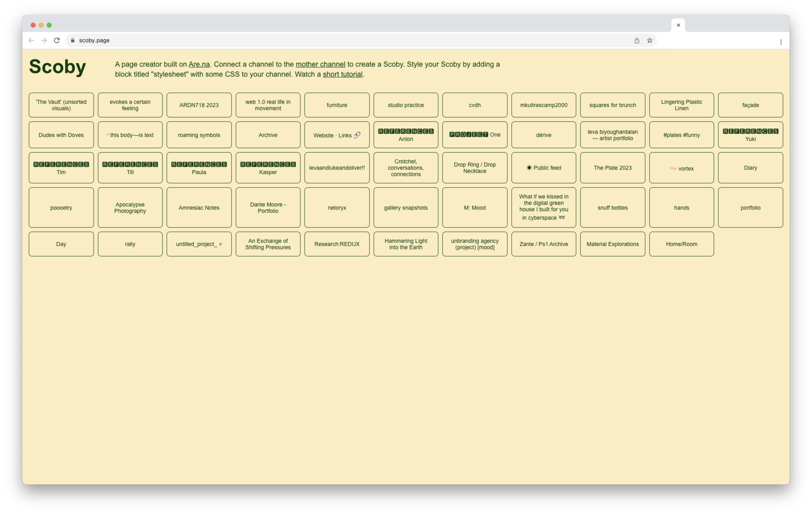
Task: Choose the Dudes with Doves tile
Action: (61, 135)
